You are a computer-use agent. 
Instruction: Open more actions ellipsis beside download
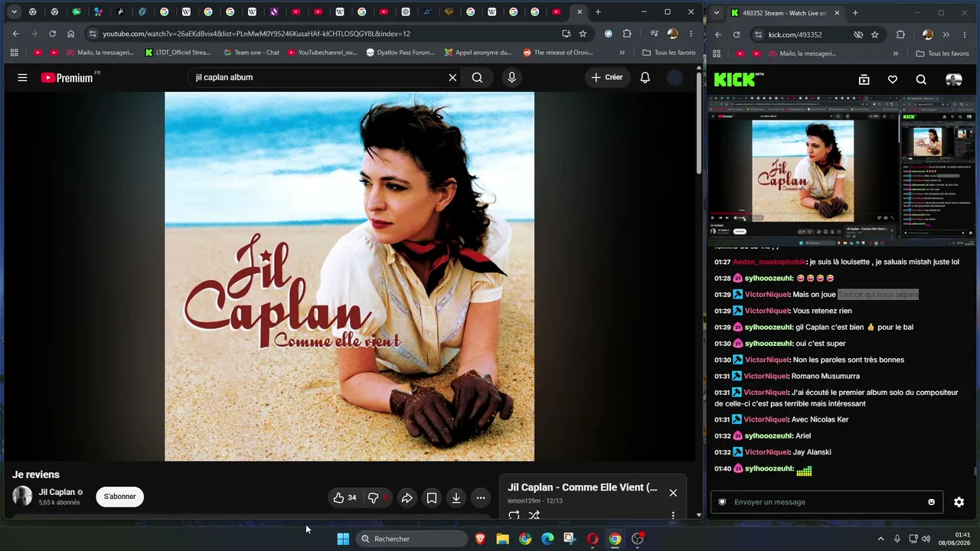(481, 497)
